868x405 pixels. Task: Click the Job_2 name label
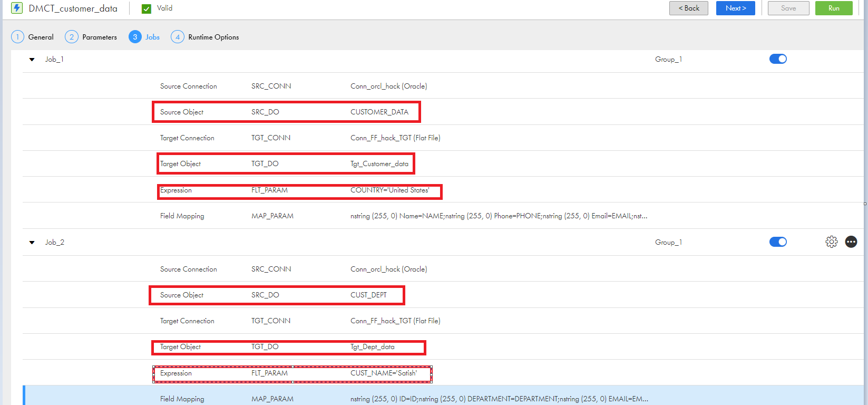54,242
